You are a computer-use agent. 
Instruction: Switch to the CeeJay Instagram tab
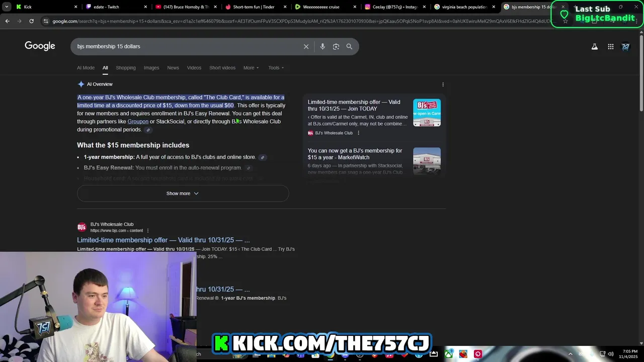[x=395, y=7]
